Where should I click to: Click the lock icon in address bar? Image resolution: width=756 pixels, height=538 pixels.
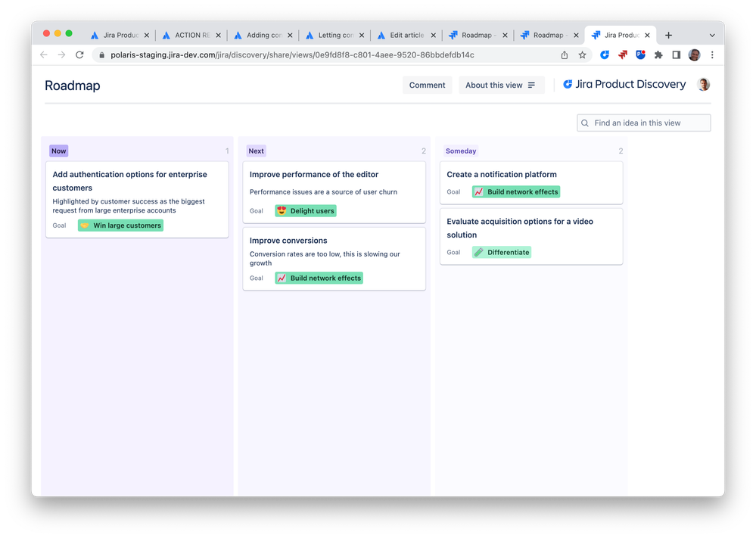pyautogui.click(x=101, y=55)
